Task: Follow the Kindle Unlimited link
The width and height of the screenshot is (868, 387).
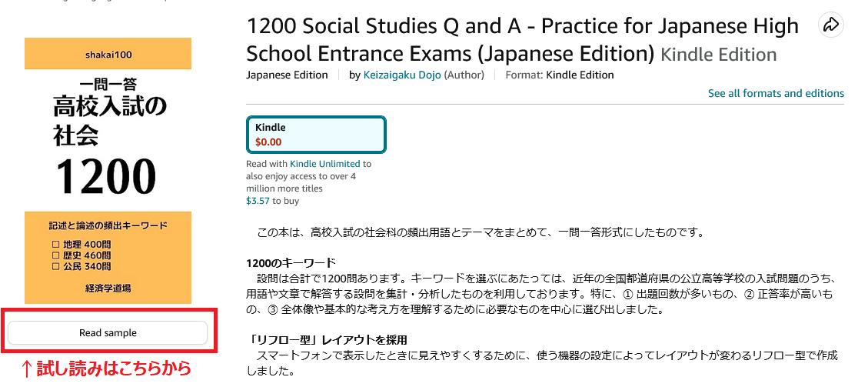Action: point(325,164)
